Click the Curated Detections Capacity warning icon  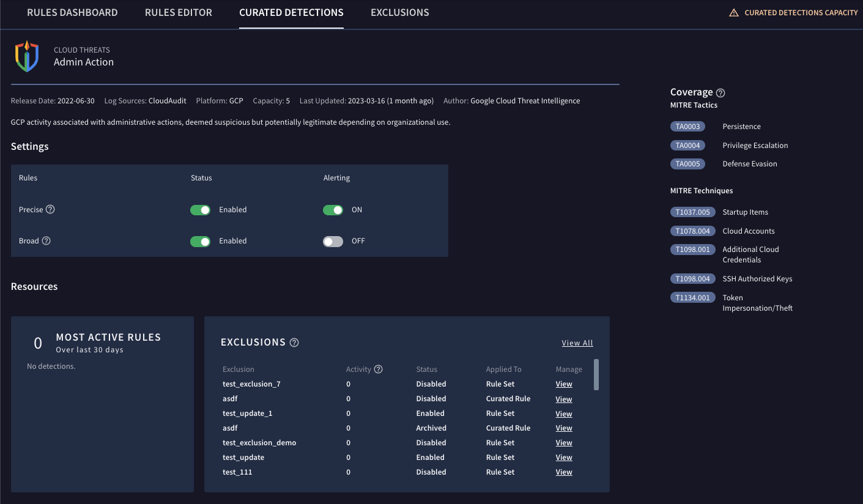click(733, 12)
